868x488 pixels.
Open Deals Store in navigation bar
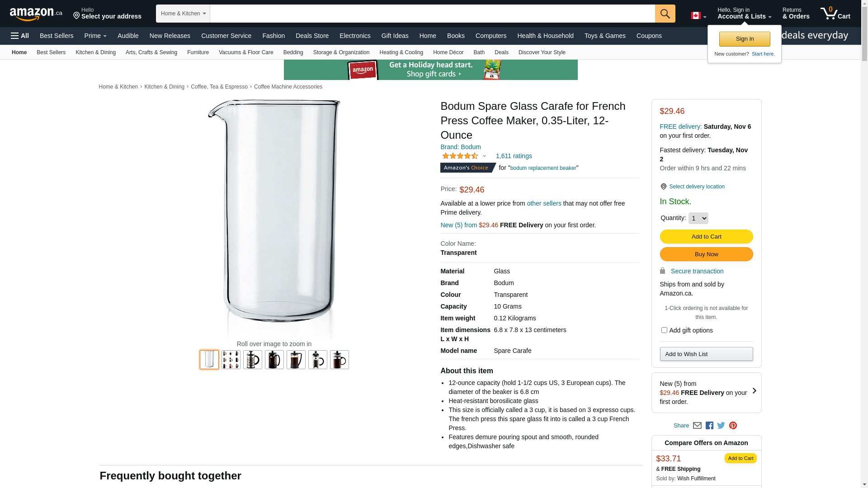tap(312, 36)
